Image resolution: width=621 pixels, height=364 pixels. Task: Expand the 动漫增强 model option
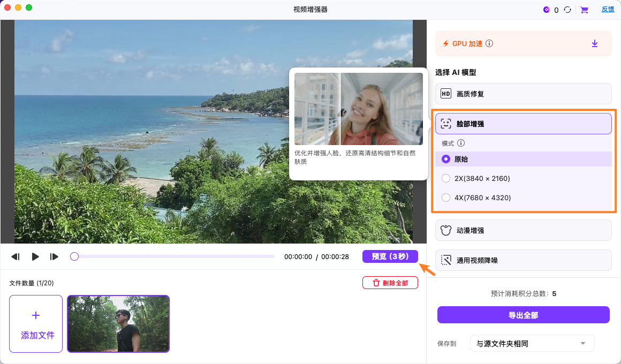pyautogui.click(x=523, y=230)
